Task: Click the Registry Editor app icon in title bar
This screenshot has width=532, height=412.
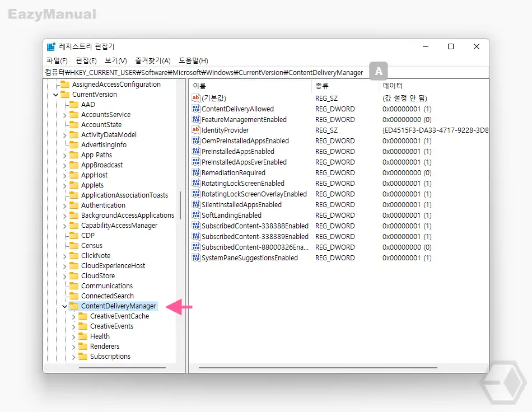Action: (x=52, y=47)
